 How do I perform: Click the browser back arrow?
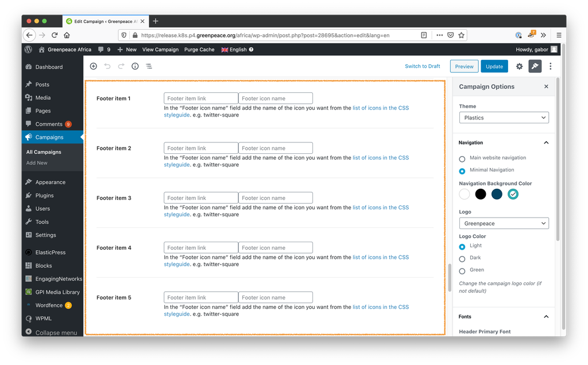click(29, 35)
